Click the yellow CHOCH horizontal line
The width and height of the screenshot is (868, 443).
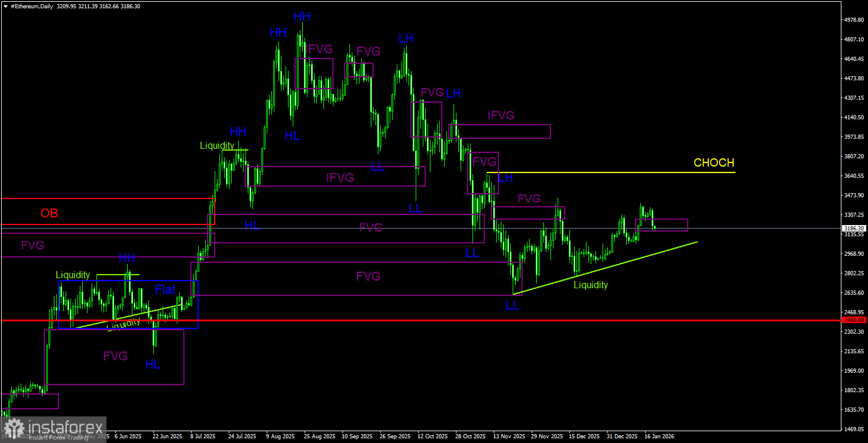(611, 172)
